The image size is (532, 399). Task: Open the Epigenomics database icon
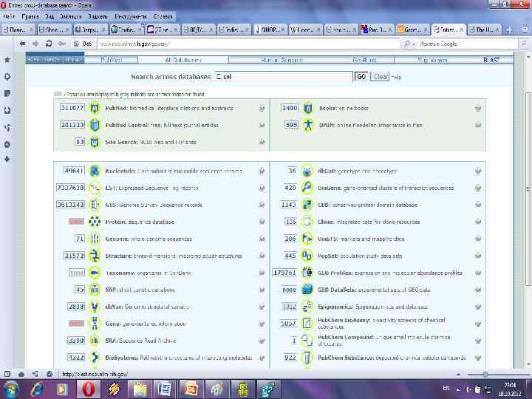point(307,307)
